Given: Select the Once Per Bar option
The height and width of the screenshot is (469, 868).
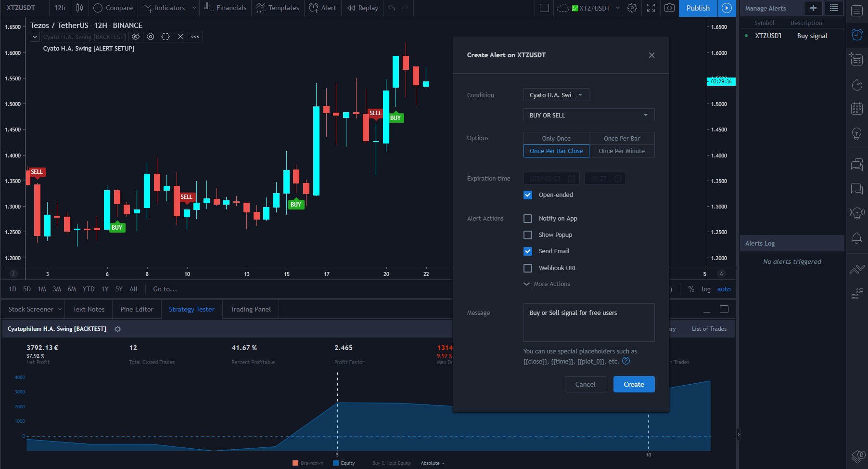Looking at the screenshot, I should [622, 138].
